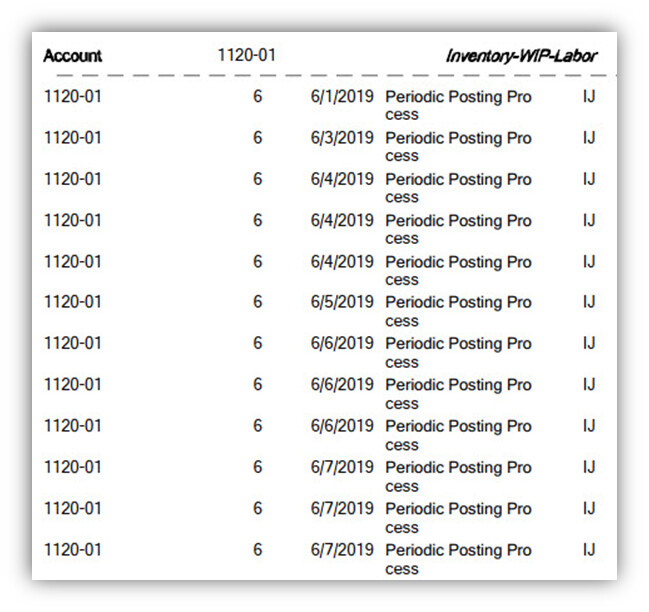The width and height of the screenshot is (649, 612).
Task: Click the 1120-01 account cell on 6/5/2019 row
Action: (73, 302)
